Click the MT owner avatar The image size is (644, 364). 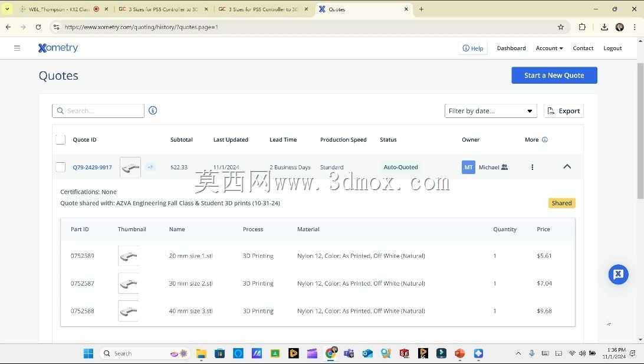(468, 167)
